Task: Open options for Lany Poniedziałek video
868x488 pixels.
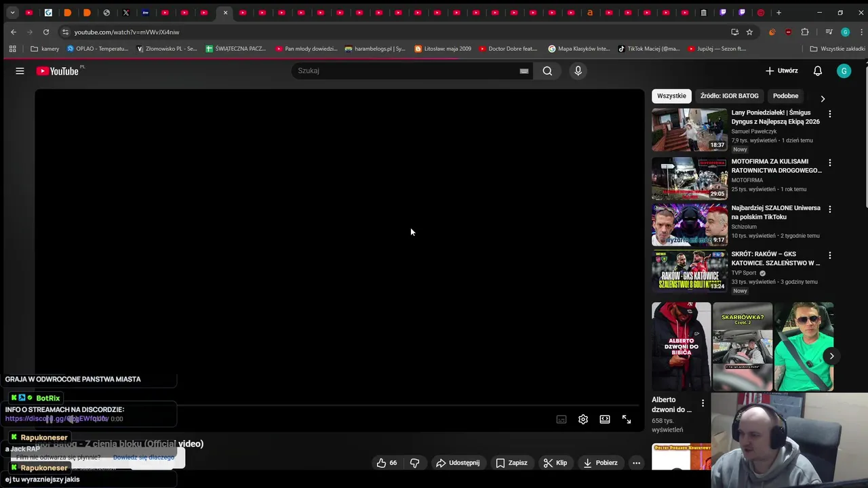Action: (829, 114)
